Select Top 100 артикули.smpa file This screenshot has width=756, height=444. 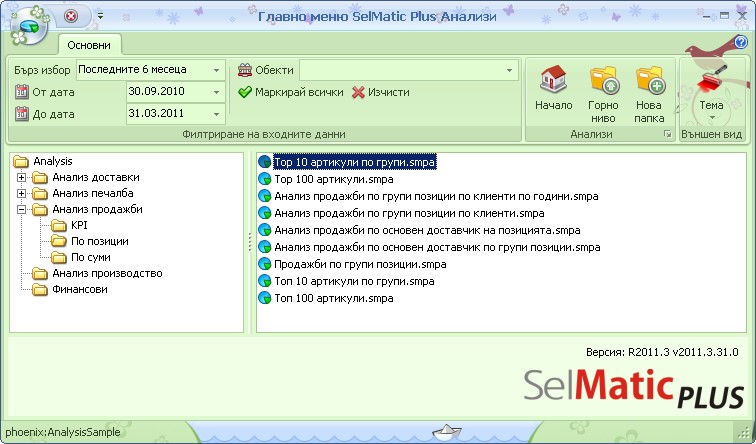[334, 179]
